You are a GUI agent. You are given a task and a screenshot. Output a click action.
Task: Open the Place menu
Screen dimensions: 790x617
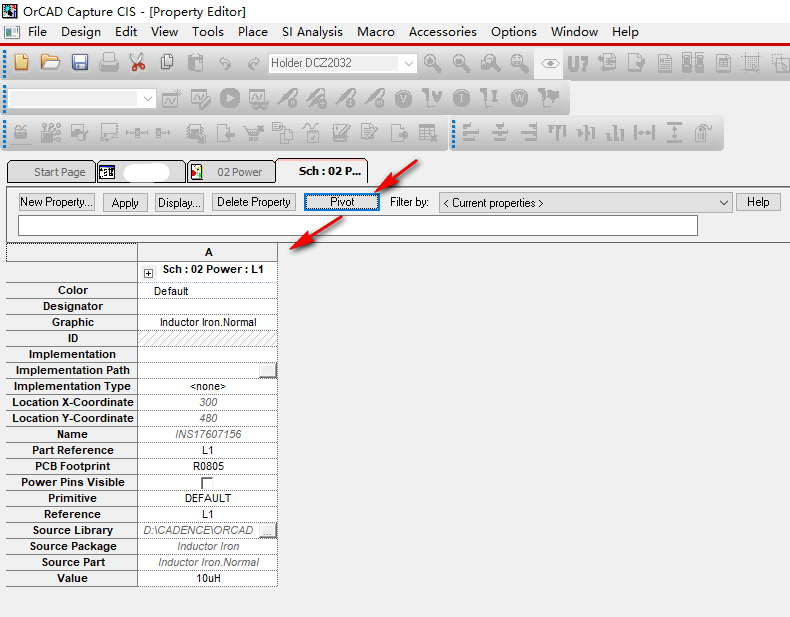[x=252, y=32]
